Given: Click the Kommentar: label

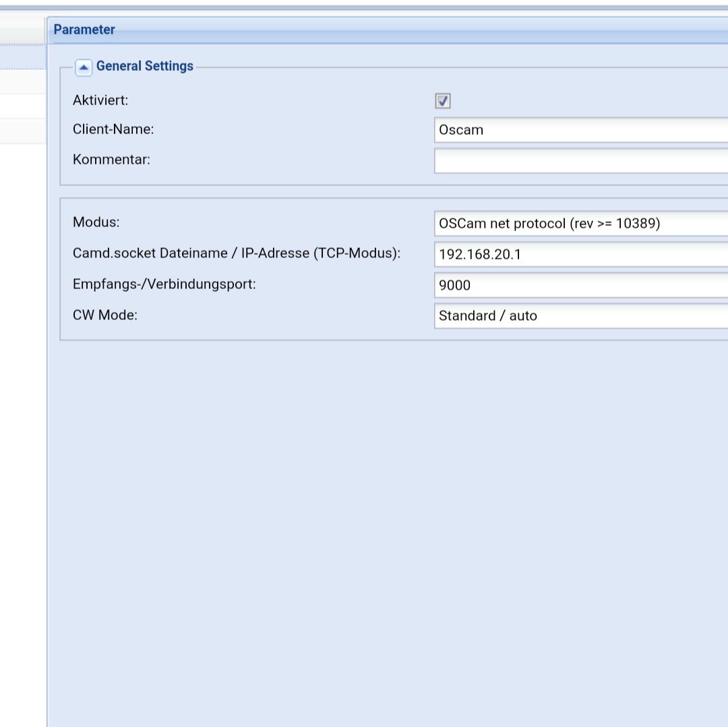Looking at the screenshot, I should 111,160.
